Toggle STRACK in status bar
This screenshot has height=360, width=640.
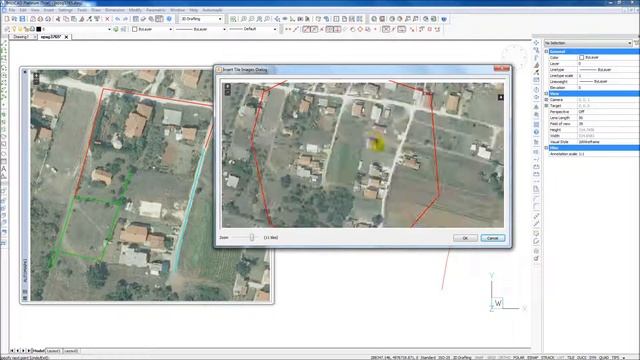(x=548, y=358)
